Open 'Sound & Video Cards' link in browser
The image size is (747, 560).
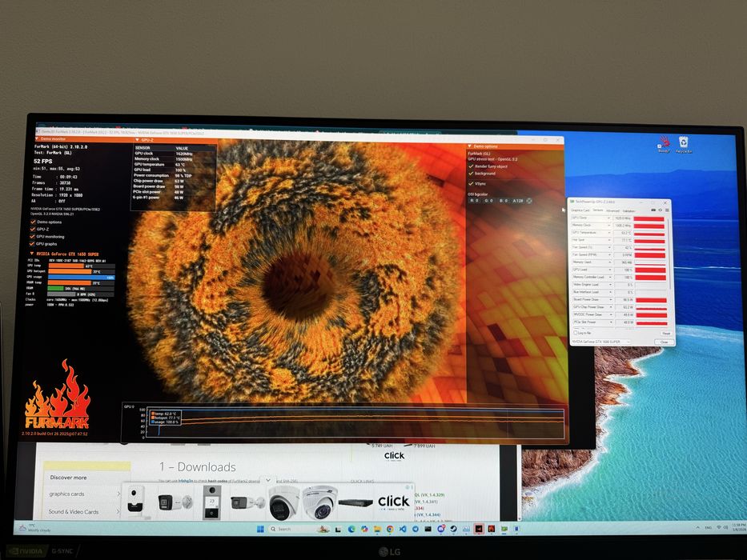point(74,511)
